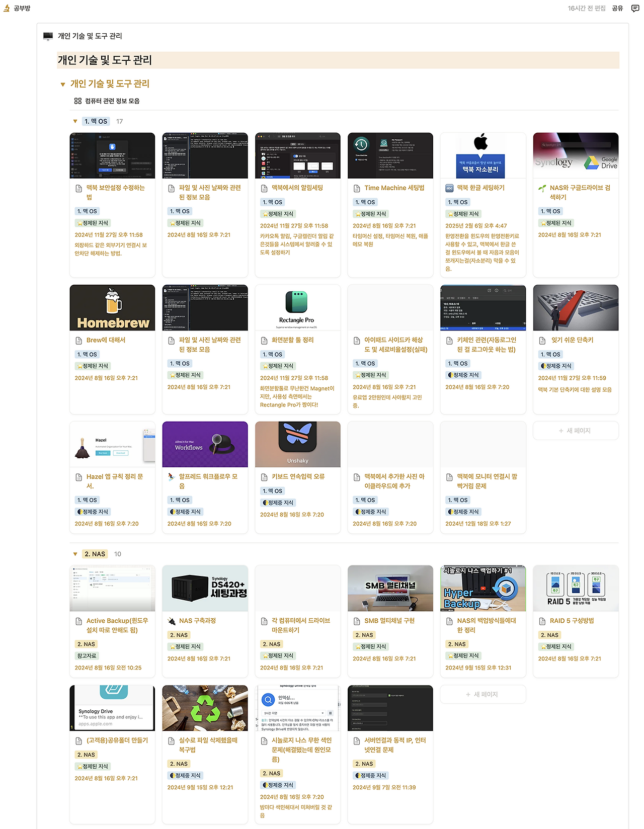The image size is (644, 829).
Task: Click the large 개인 기술 및 도구 관리 heading
Action: (105, 60)
